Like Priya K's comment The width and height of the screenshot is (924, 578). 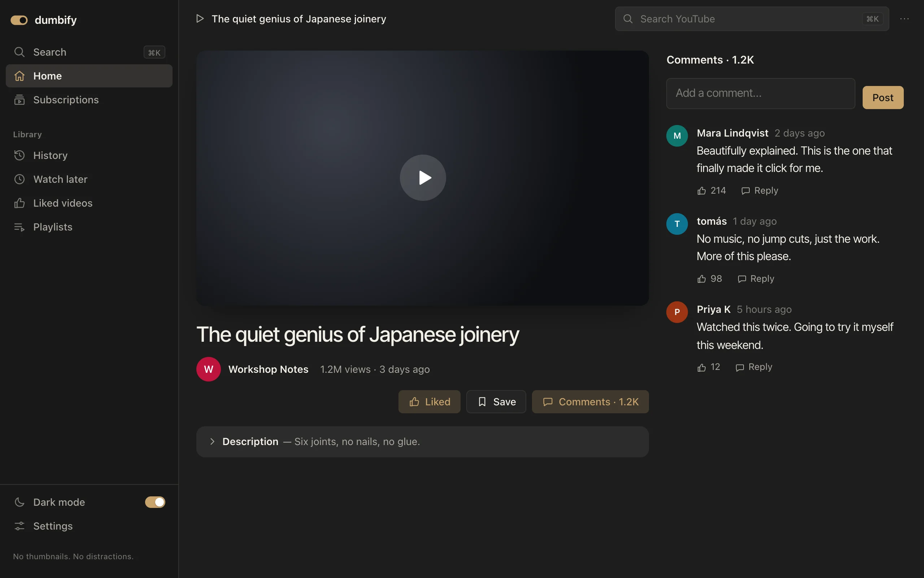click(x=709, y=367)
